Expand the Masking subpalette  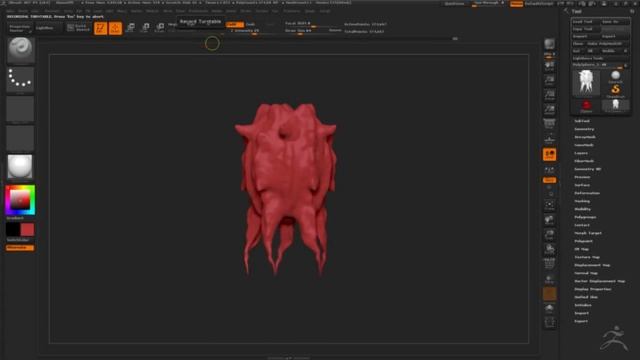click(582, 201)
